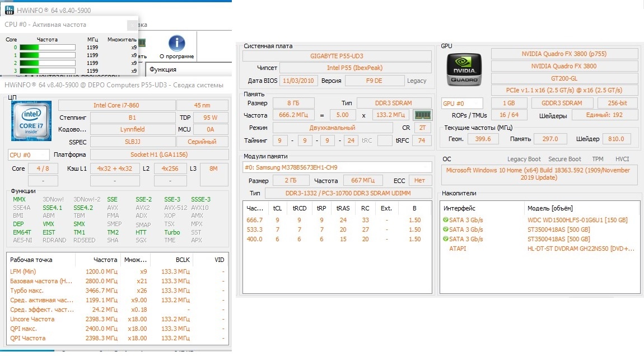644x356 pixels.
Task: Click green status icon of second SATA drive
Action: (446, 229)
